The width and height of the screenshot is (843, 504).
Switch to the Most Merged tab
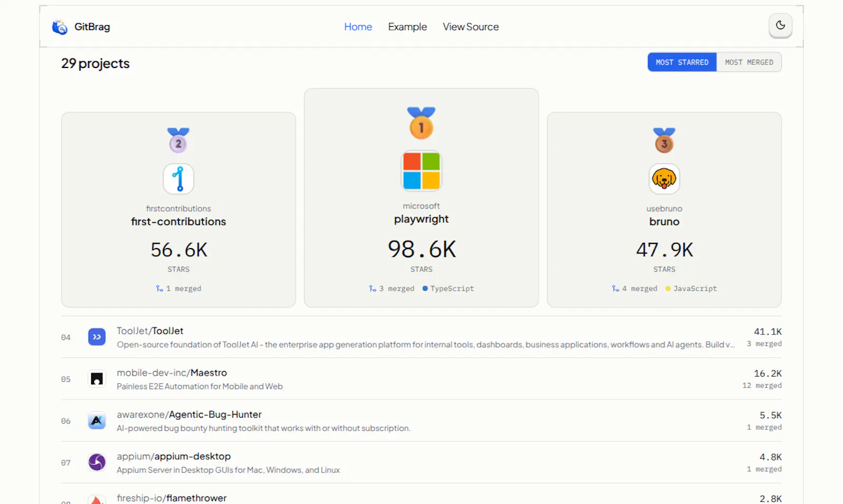coord(749,62)
